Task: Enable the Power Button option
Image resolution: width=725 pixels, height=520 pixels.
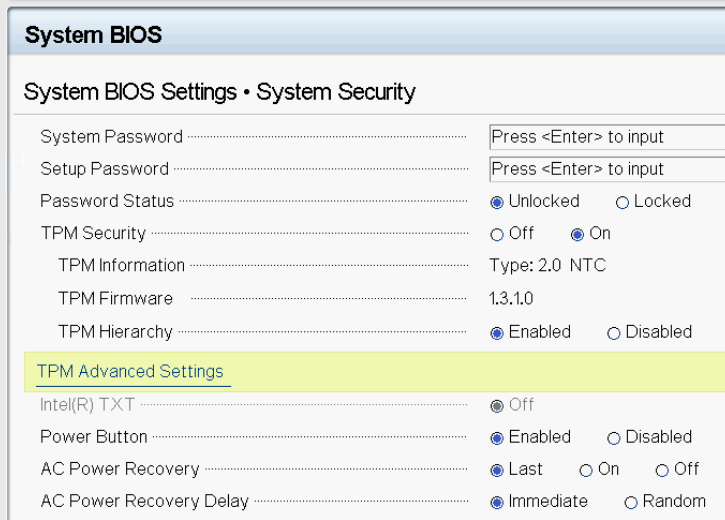Action: (497, 438)
